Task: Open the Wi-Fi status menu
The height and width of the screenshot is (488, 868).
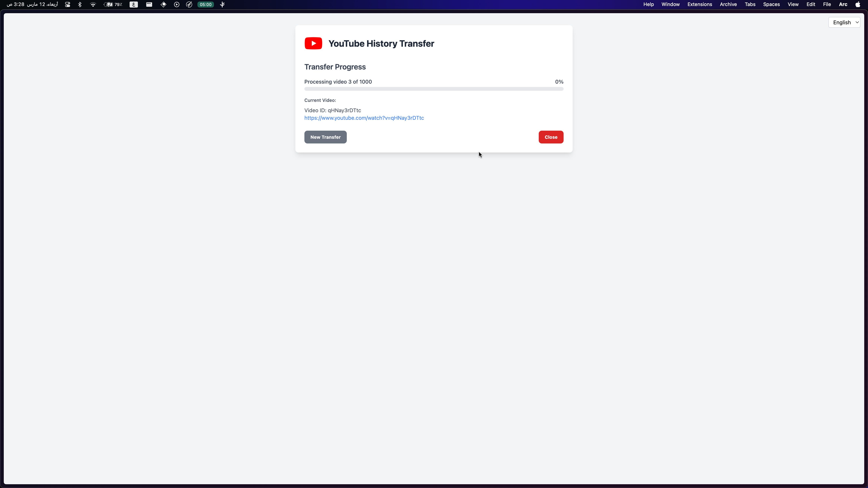Action: click(93, 4)
